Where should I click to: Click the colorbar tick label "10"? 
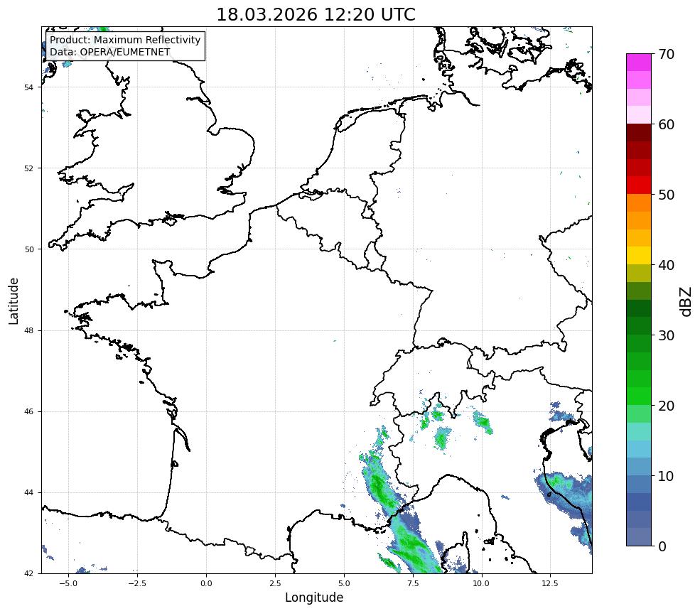tap(666, 476)
